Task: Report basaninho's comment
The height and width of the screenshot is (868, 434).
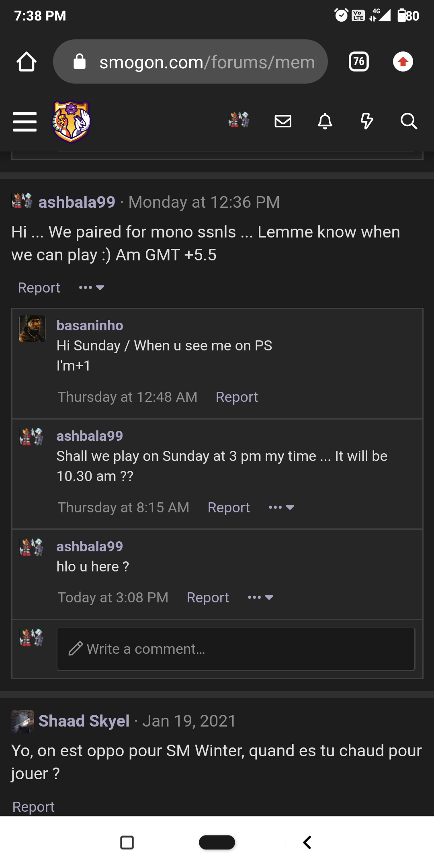Action: (x=237, y=397)
